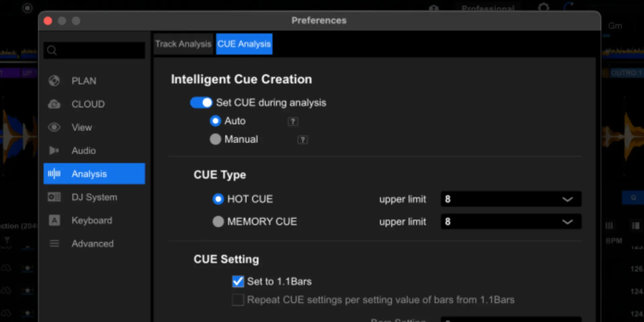Open the View preferences category

pos(94,127)
